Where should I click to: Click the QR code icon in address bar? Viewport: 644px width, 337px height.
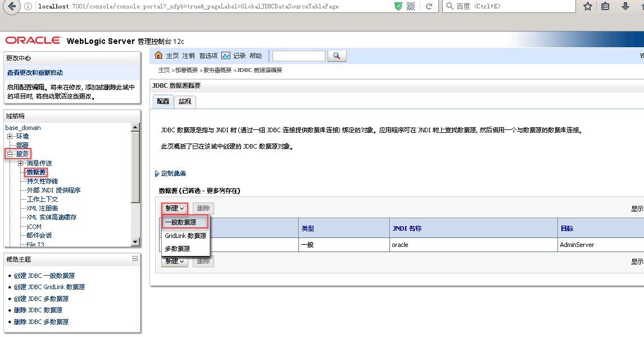[411, 6]
